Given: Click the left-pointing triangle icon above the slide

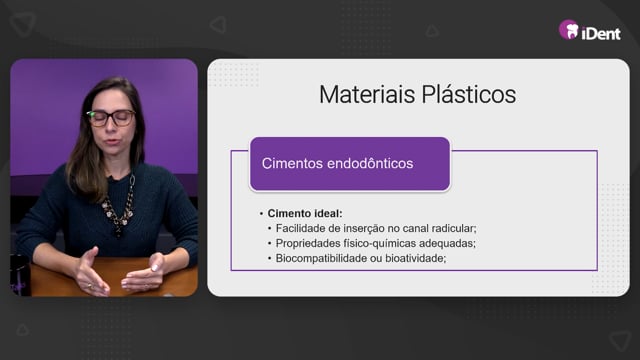Looking at the screenshot, I should [219, 25].
